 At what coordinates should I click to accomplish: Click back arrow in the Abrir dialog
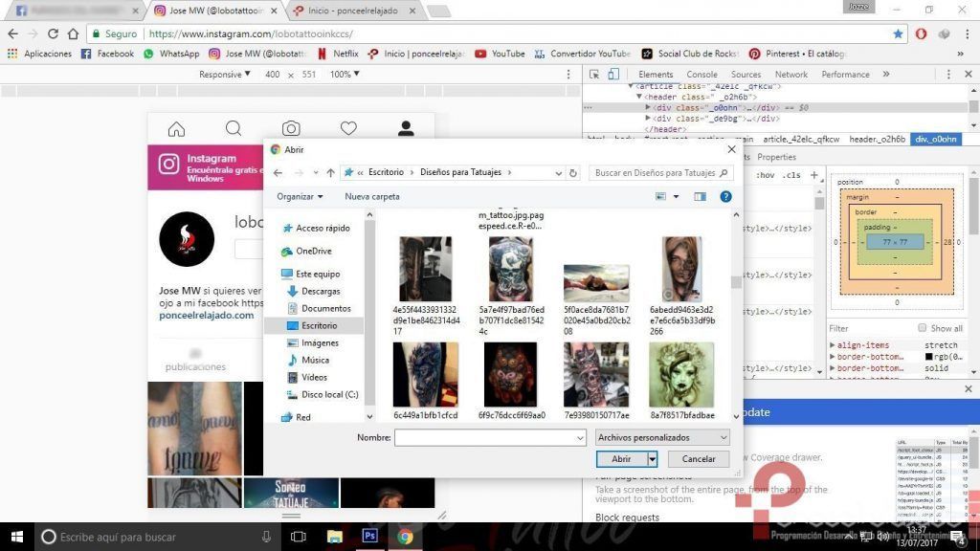(x=278, y=172)
